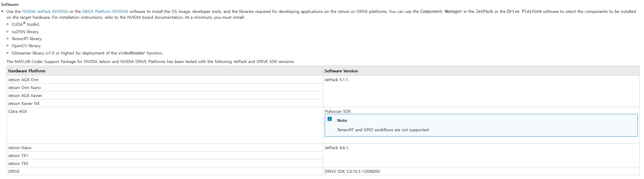The height and width of the screenshot is (179, 644).
Task: Click the Holoscan SDK text
Action: pyautogui.click(x=338, y=111)
